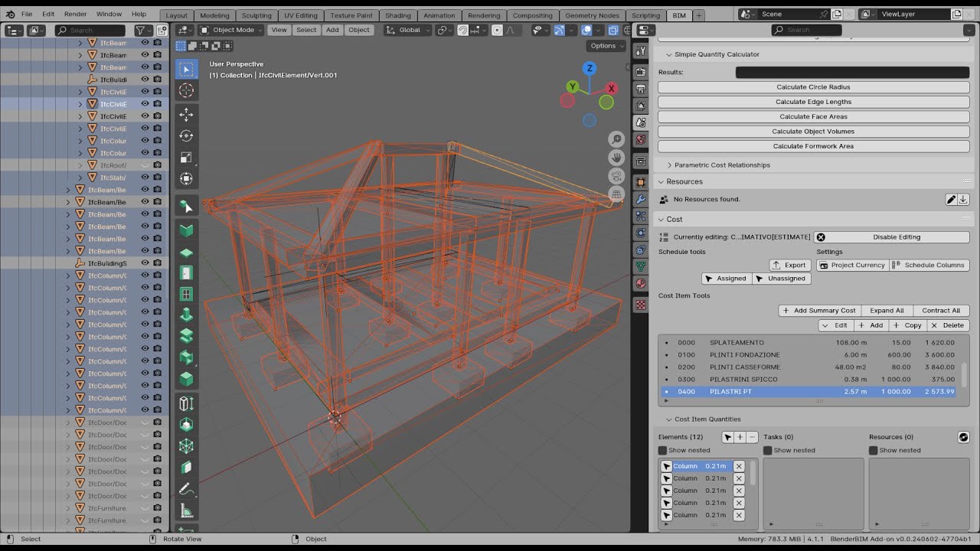The image size is (980, 551).
Task: Switch to the Geometry Nodes workspace tab
Action: pos(593,15)
